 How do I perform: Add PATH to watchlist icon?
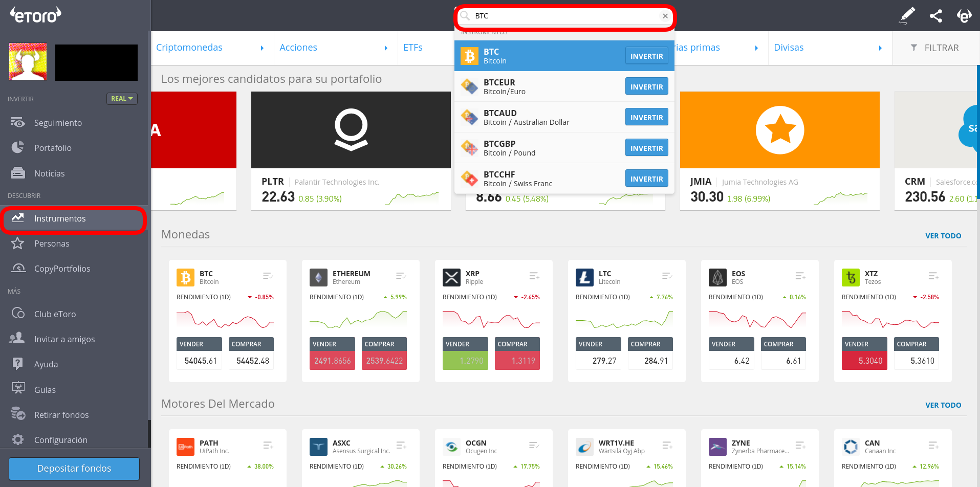[x=268, y=446]
